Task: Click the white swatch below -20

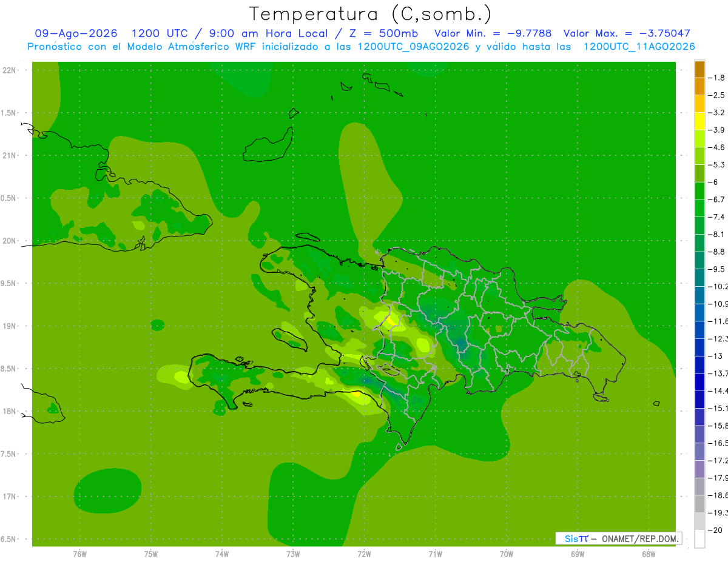Action: click(x=699, y=539)
